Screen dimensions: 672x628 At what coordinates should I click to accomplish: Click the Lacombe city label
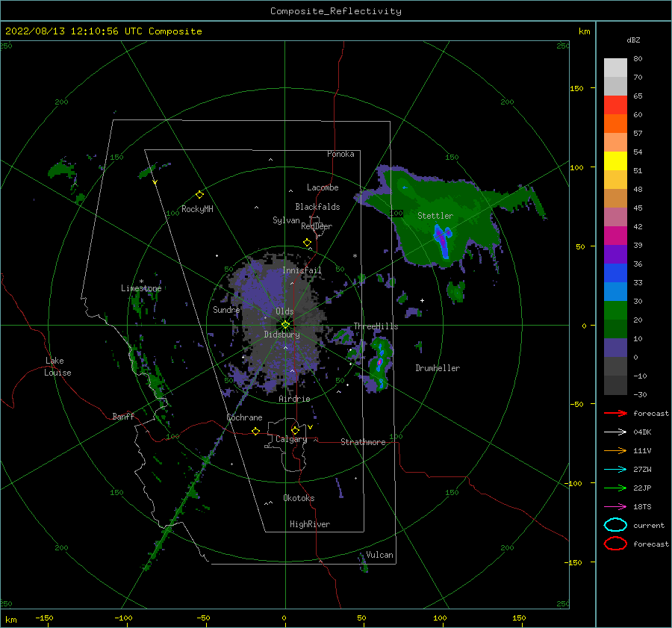pos(323,187)
